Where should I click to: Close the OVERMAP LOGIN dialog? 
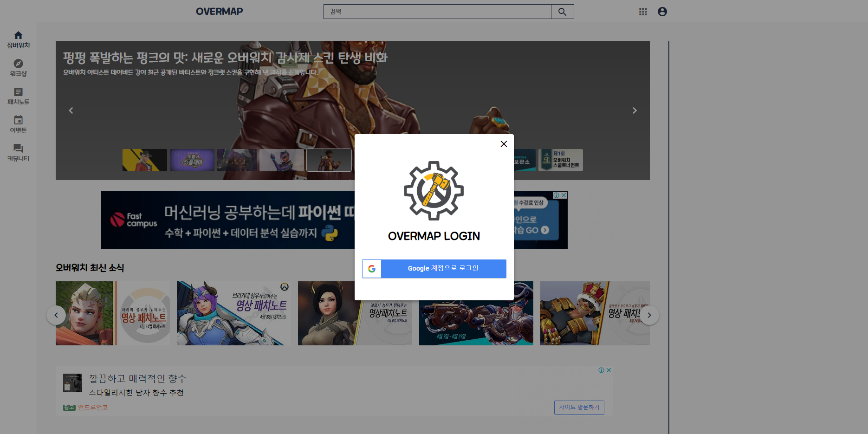click(504, 144)
